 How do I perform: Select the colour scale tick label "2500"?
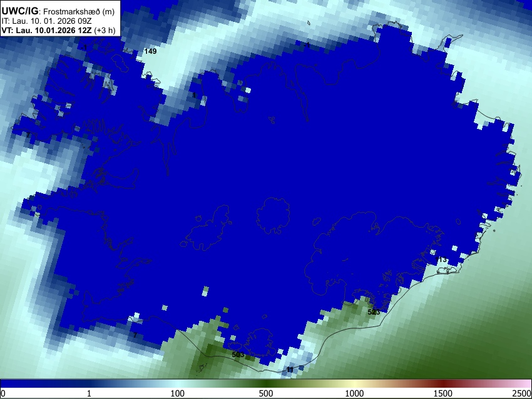(523, 393)
